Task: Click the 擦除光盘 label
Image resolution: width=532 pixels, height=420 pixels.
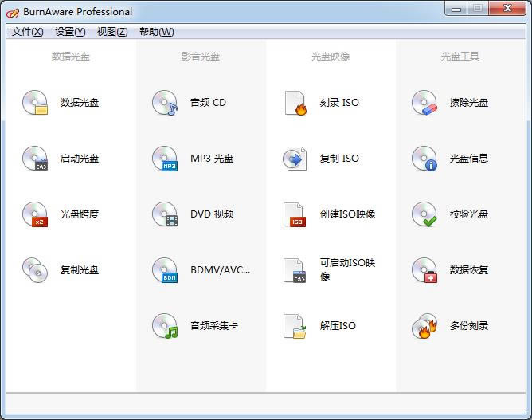Action: [469, 103]
